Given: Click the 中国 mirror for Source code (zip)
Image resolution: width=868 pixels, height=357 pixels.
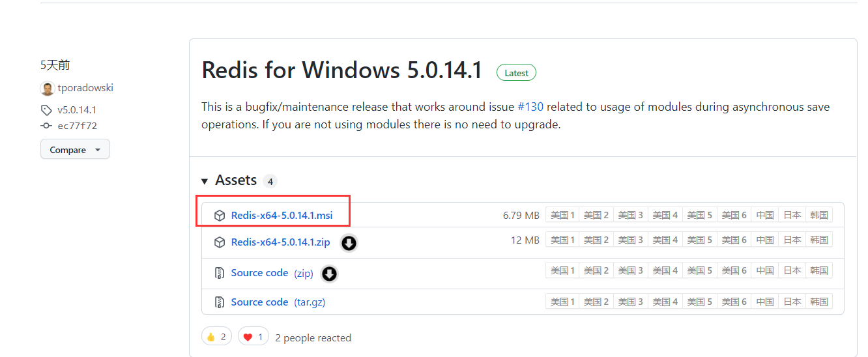Looking at the screenshot, I should coord(765,270).
